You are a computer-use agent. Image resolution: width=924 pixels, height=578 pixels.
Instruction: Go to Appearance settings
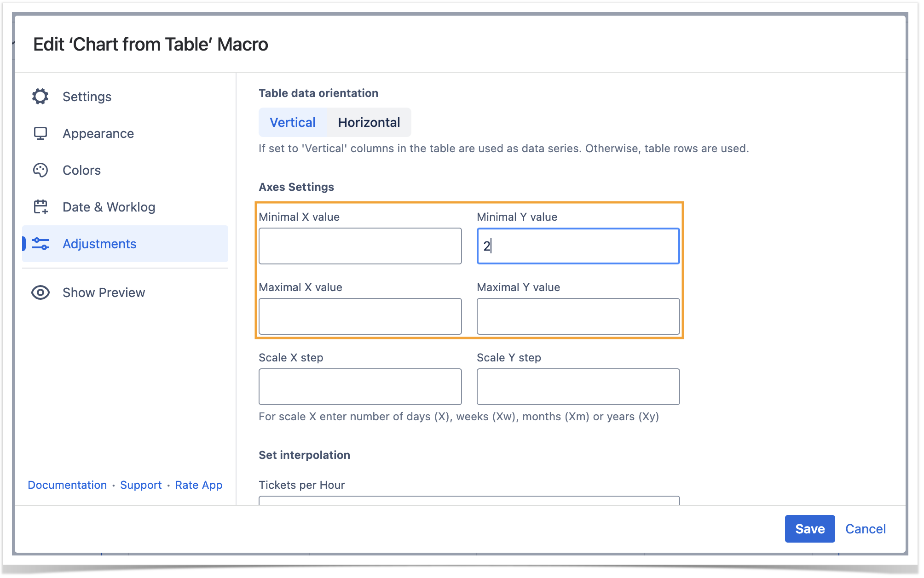point(98,133)
